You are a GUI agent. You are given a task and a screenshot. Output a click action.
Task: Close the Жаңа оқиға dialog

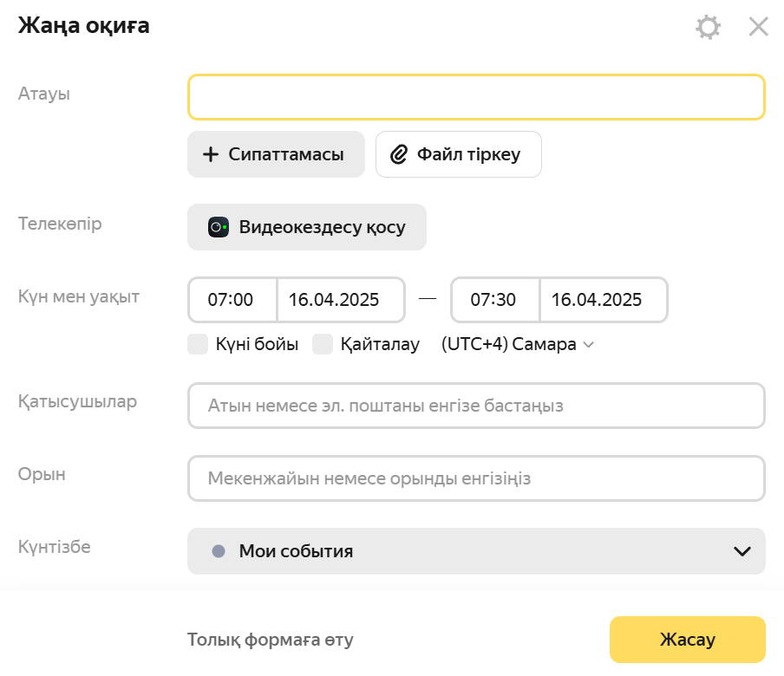758,27
